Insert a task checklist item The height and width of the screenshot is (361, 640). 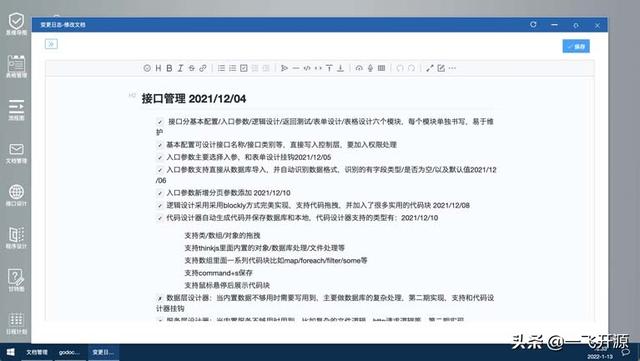[x=244, y=68]
